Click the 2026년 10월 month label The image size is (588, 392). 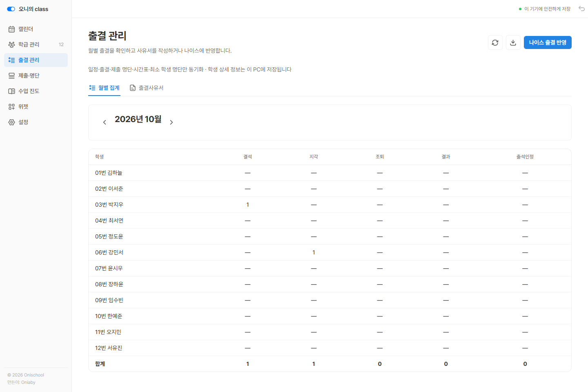pyautogui.click(x=138, y=119)
